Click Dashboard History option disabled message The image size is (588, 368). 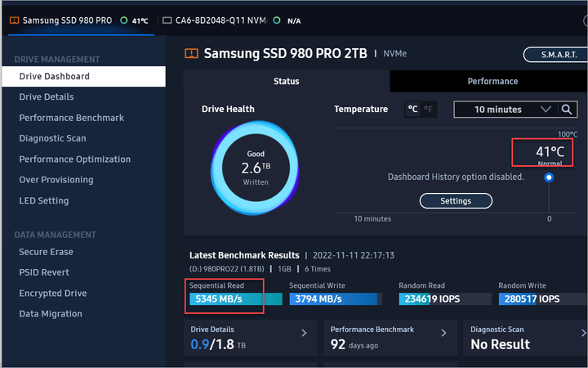[456, 177]
